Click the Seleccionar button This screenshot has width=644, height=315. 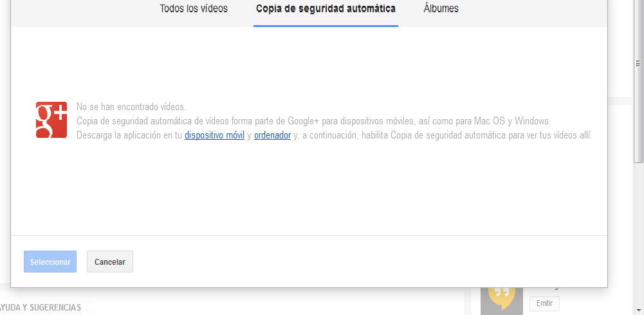click(50, 262)
